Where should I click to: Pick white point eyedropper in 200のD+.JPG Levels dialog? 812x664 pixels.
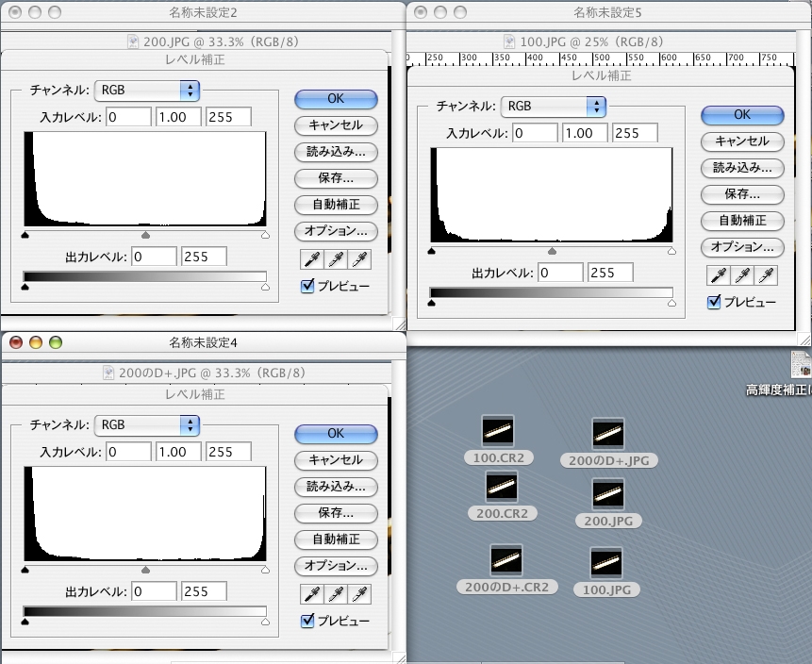pyautogui.click(x=360, y=594)
